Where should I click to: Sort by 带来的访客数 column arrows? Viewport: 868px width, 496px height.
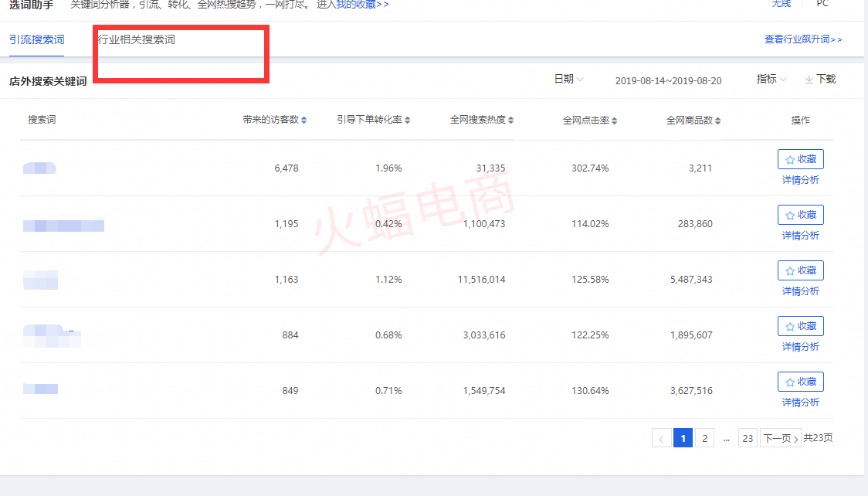(303, 121)
